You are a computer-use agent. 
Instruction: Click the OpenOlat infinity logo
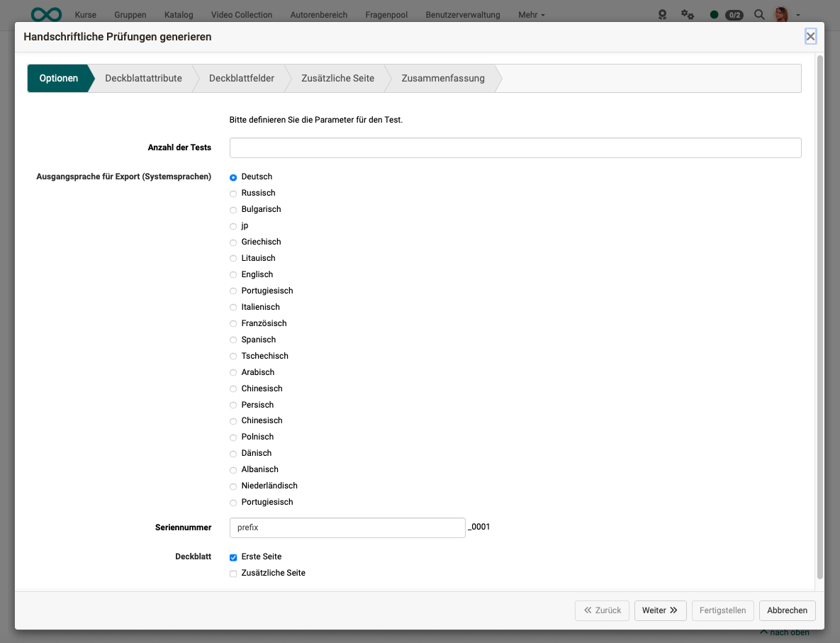[x=45, y=13]
